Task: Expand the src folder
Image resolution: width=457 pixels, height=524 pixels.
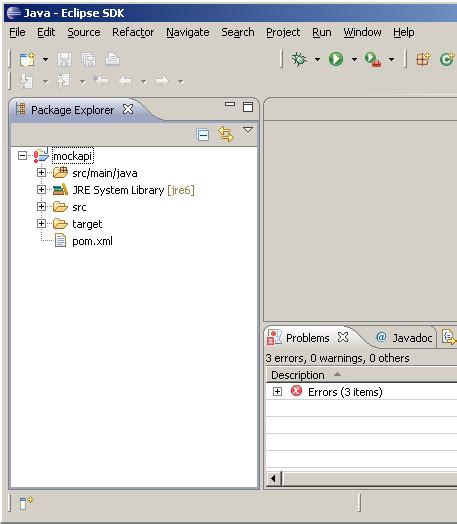Action: click(x=41, y=207)
